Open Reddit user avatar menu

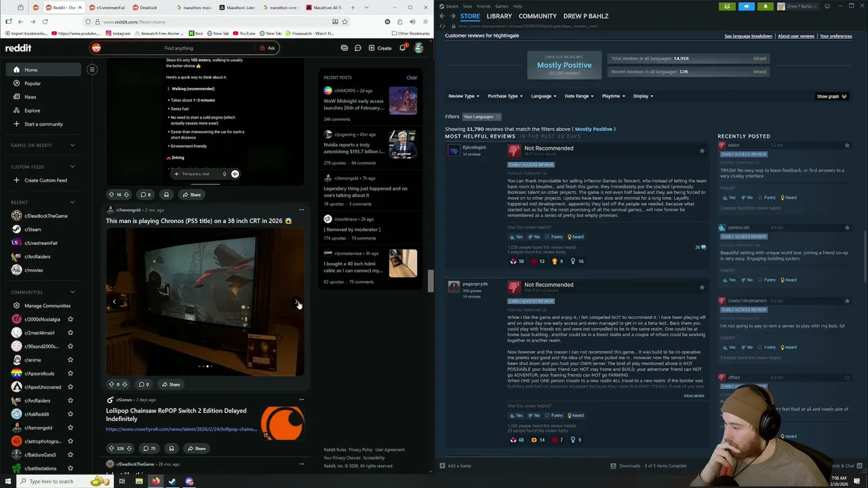pos(419,48)
